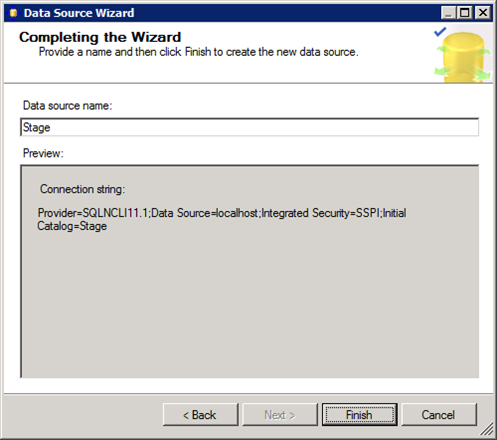Minimize the wizard window
Image resolution: width=497 pixels, height=440 pixels.
(448, 13)
